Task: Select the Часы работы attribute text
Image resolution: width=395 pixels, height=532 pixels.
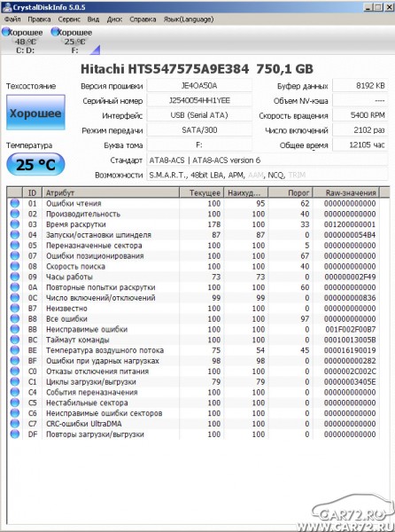Action: pyautogui.click(x=69, y=277)
